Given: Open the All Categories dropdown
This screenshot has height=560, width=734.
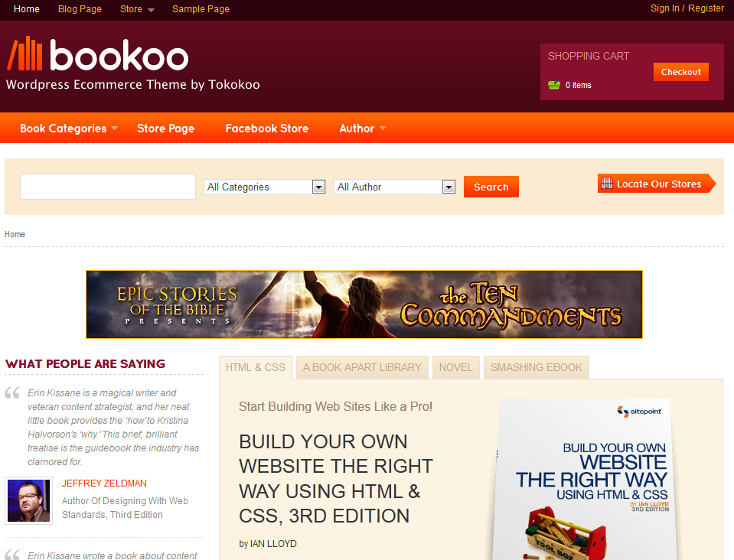Looking at the screenshot, I should click(265, 187).
